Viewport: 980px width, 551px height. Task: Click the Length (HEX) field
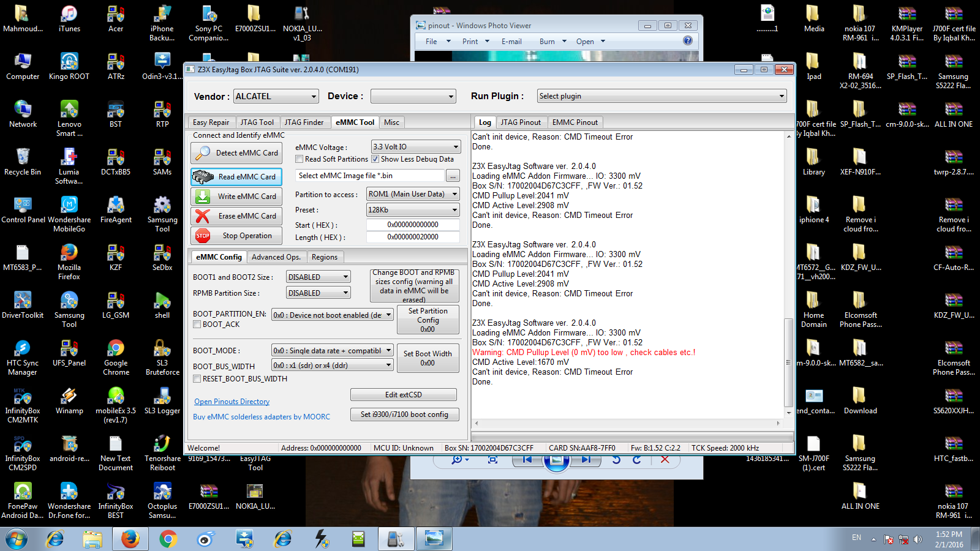[x=413, y=237]
